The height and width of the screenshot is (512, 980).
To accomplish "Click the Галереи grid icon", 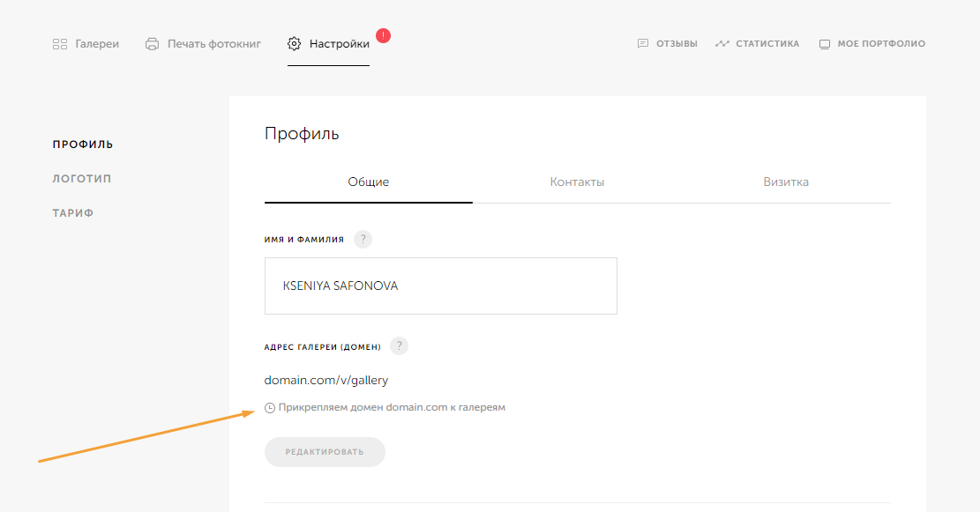I will [x=60, y=44].
